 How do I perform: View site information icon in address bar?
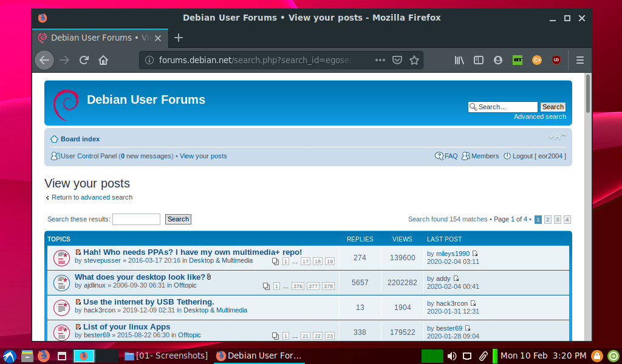149,60
